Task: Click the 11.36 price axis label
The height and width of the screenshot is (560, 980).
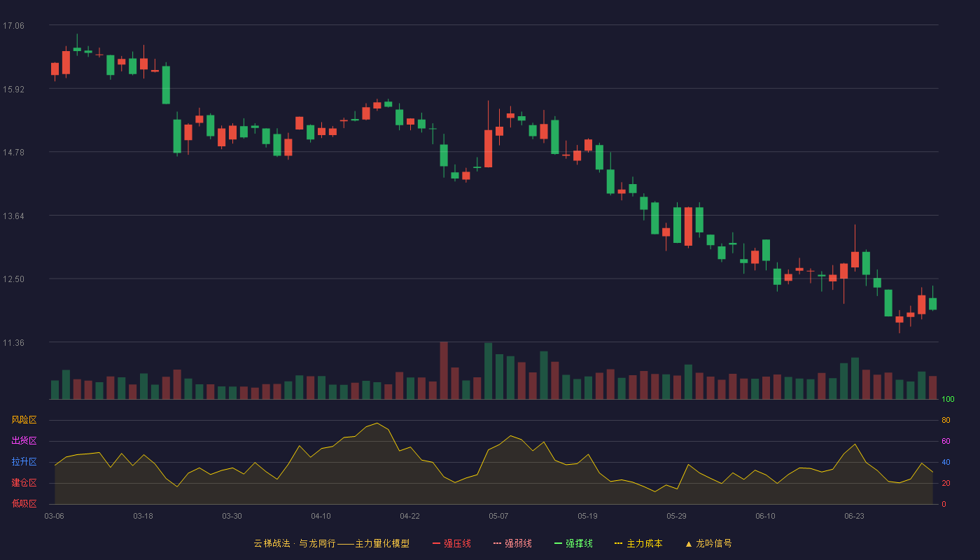Action: point(13,342)
